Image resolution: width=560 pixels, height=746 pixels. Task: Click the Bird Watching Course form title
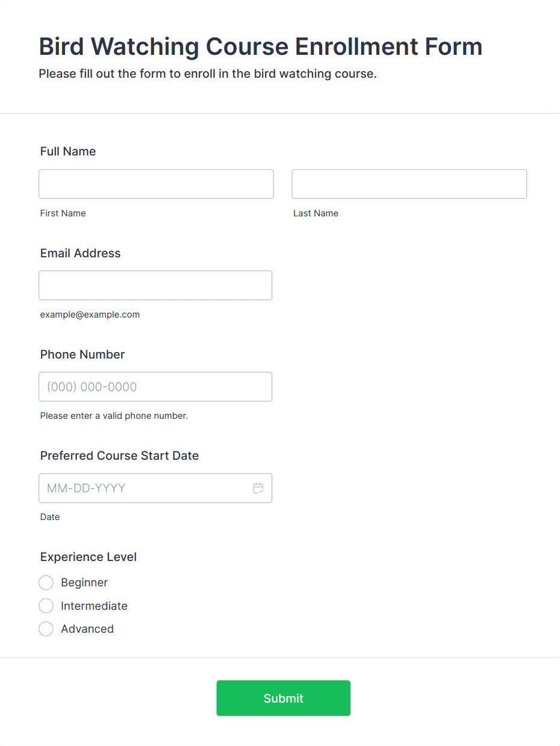[261, 46]
